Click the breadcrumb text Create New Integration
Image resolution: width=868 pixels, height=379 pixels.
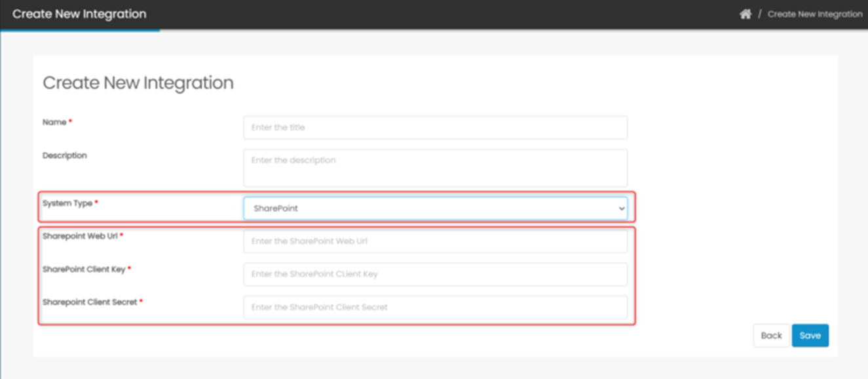coord(814,14)
